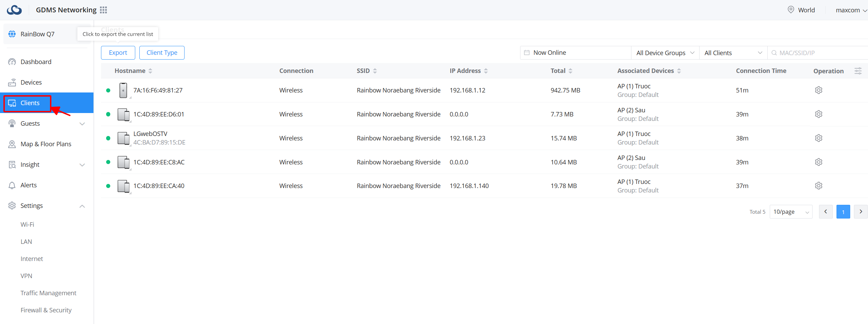Click the Export button
Viewport: 868px width, 324px height.
pyautogui.click(x=118, y=53)
